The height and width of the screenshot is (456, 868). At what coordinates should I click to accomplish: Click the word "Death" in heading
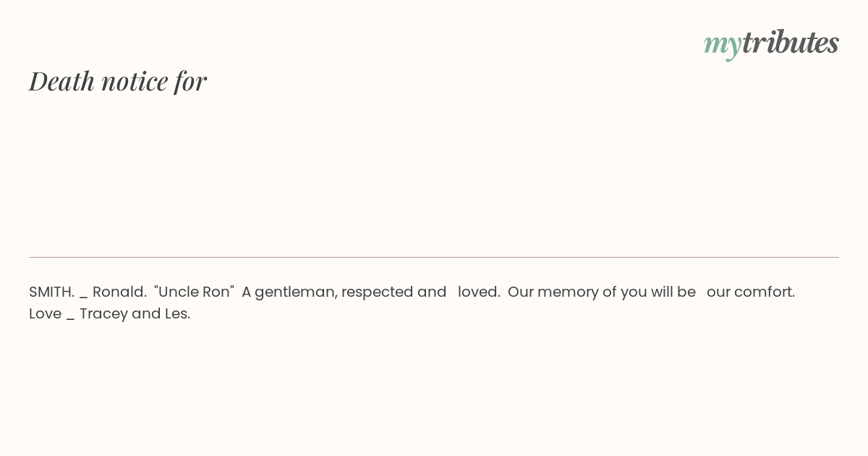pos(62,81)
